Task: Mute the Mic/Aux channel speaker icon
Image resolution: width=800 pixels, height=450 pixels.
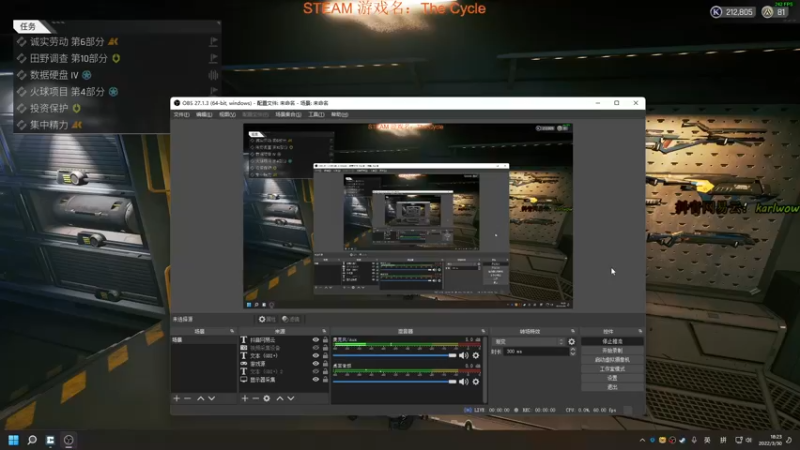Action: pyautogui.click(x=463, y=356)
